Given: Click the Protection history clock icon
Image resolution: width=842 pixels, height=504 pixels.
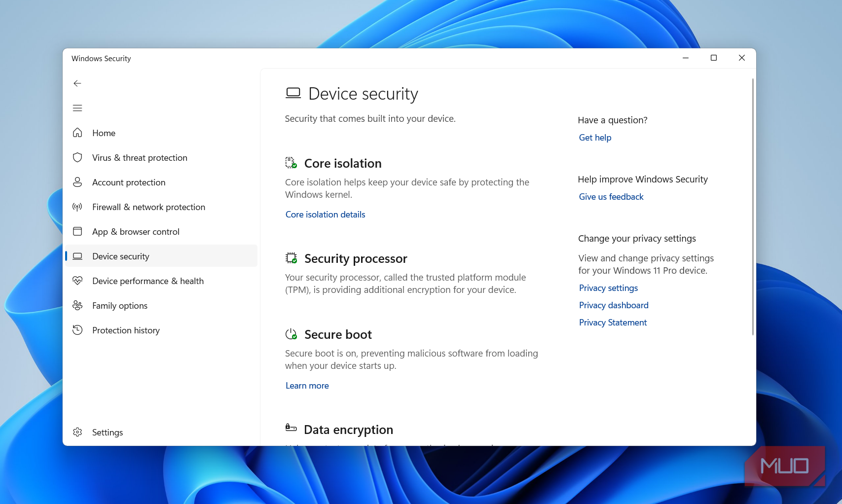Looking at the screenshot, I should [77, 330].
